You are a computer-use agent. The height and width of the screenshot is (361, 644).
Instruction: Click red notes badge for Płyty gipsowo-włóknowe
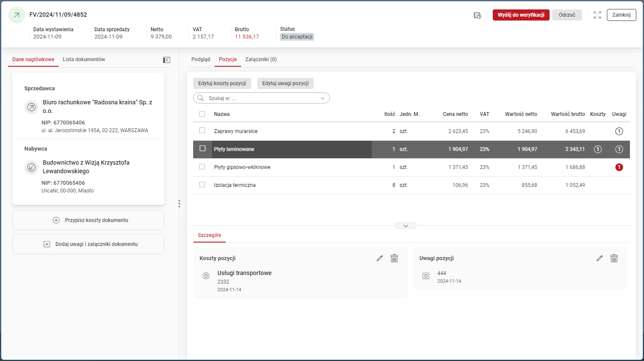click(x=619, y=167)
